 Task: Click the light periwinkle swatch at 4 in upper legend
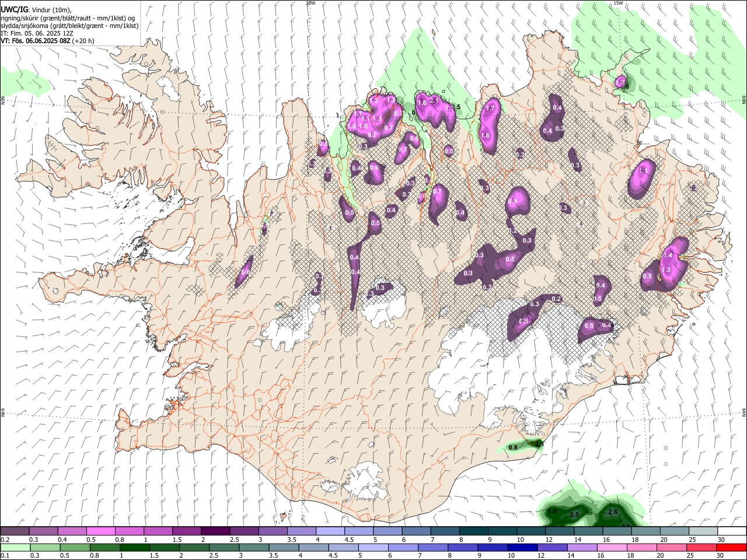329,531
